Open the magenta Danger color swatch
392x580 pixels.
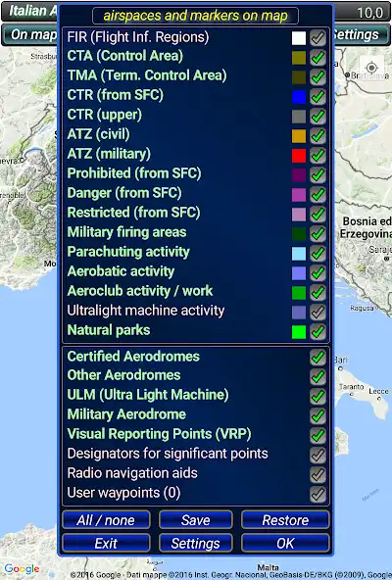[299, 195]
